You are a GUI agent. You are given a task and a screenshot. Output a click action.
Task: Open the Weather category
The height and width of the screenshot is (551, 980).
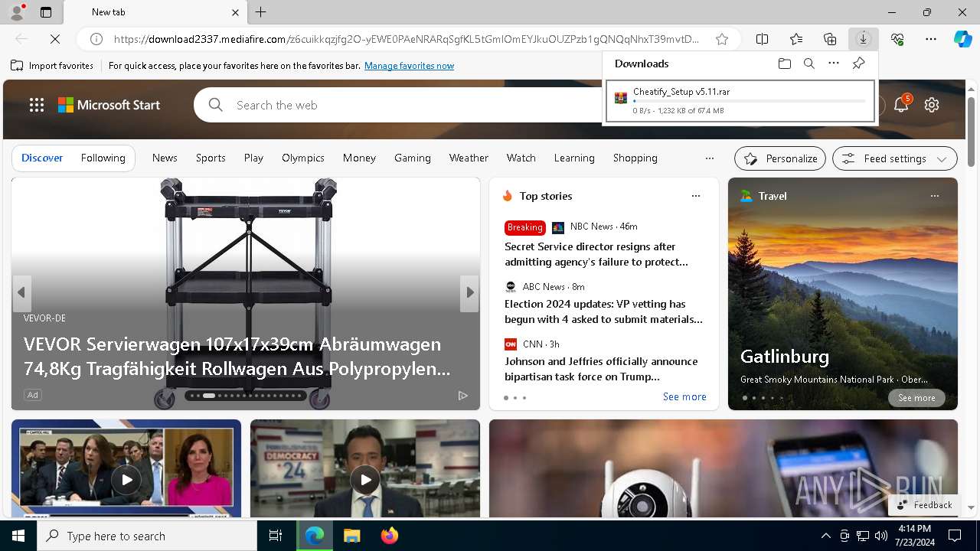point(469,158)
